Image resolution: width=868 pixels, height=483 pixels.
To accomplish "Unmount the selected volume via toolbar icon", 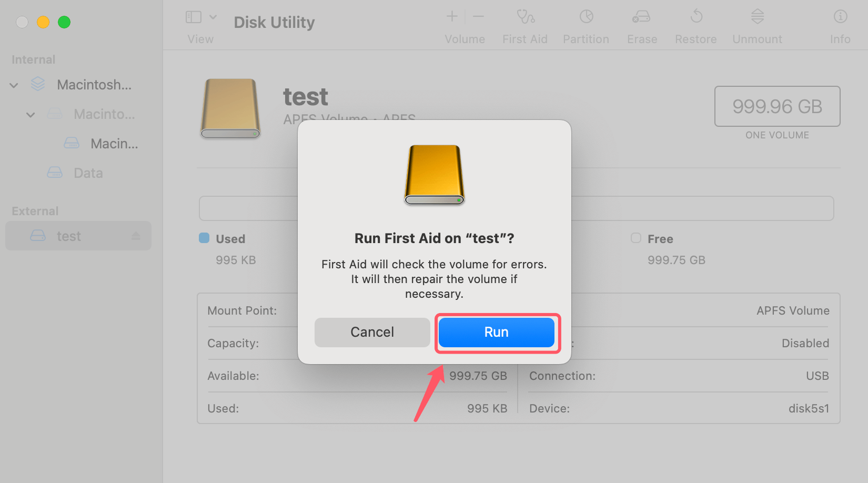I will tap(756, 24).
